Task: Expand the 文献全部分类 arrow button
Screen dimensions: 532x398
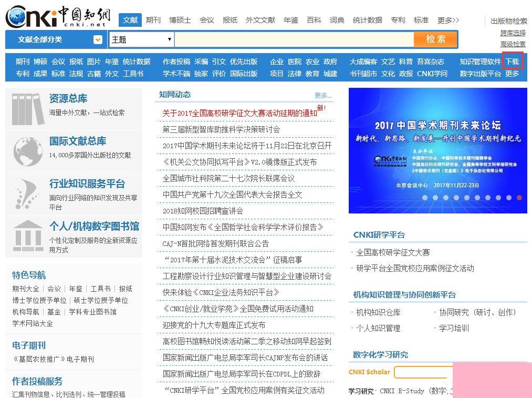Action: [98, 40]
